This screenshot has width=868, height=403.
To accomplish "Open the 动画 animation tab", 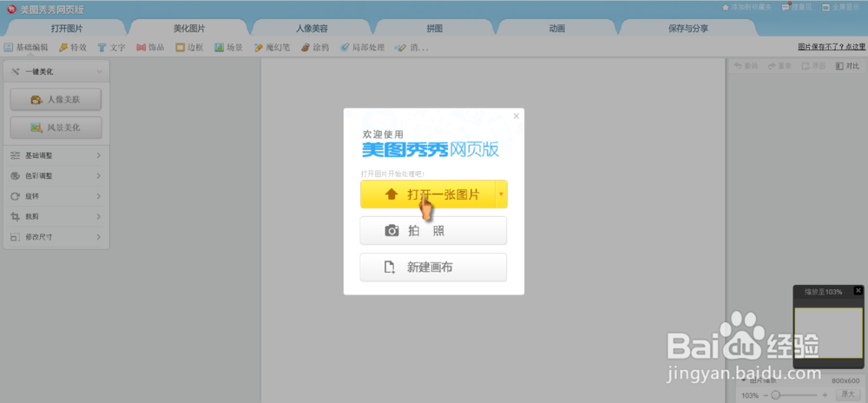I will (x=557, y=29).
